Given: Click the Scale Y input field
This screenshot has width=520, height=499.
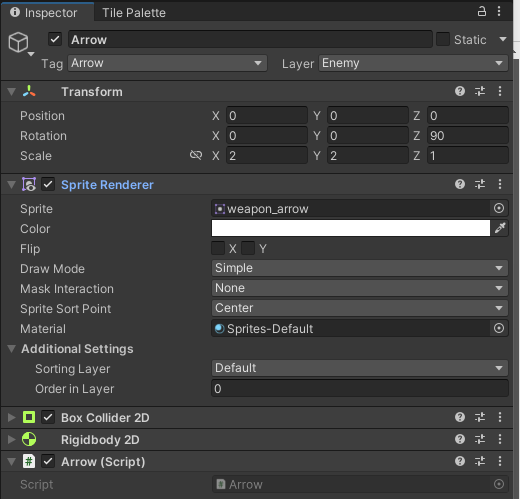Looking at the screenshot, I should [368, 155].
